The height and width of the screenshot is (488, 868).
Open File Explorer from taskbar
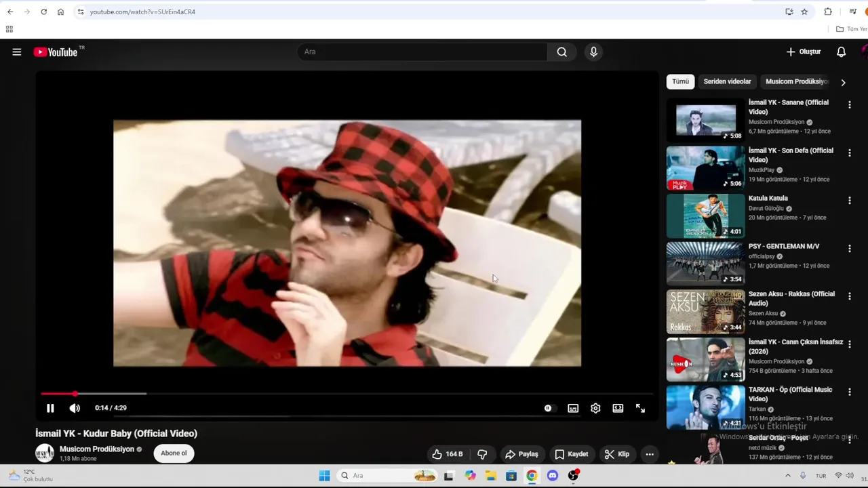[490, 476]
